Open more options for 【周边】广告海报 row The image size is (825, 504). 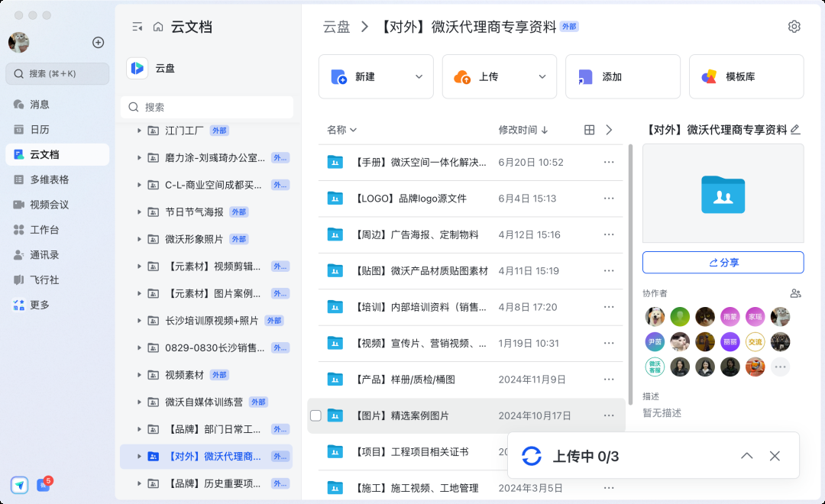pyautogui.click(x=609, y=234)
